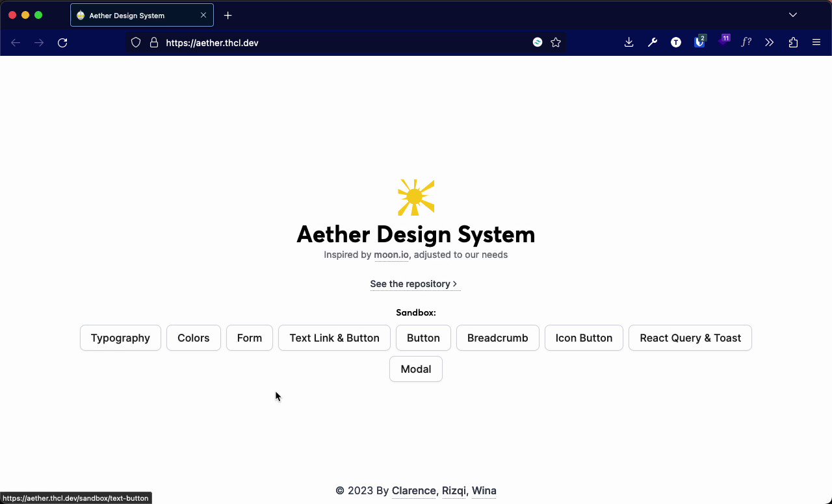
Task: Expand the toolbar overflow chevron
Action: (770, 42)
